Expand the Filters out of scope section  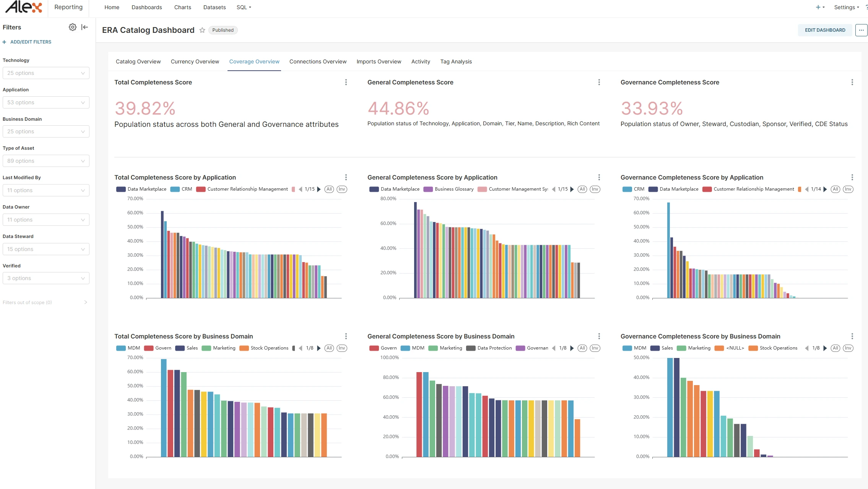(x=86, y=302)
